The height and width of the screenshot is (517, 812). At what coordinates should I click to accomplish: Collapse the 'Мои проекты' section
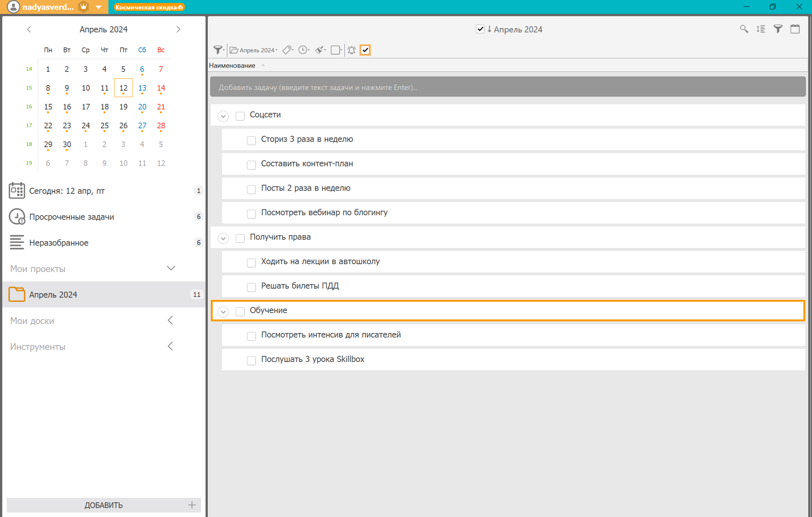[171, 268]
